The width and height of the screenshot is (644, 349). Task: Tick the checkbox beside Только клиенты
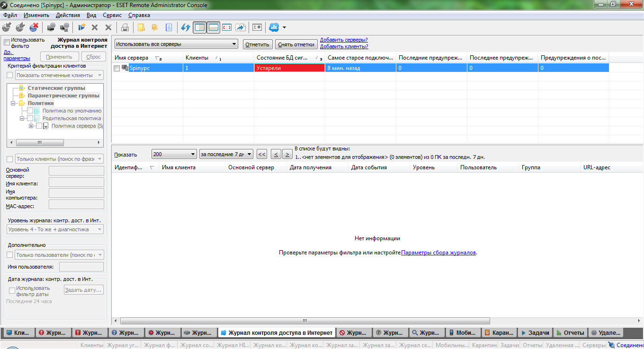(10, 159)
